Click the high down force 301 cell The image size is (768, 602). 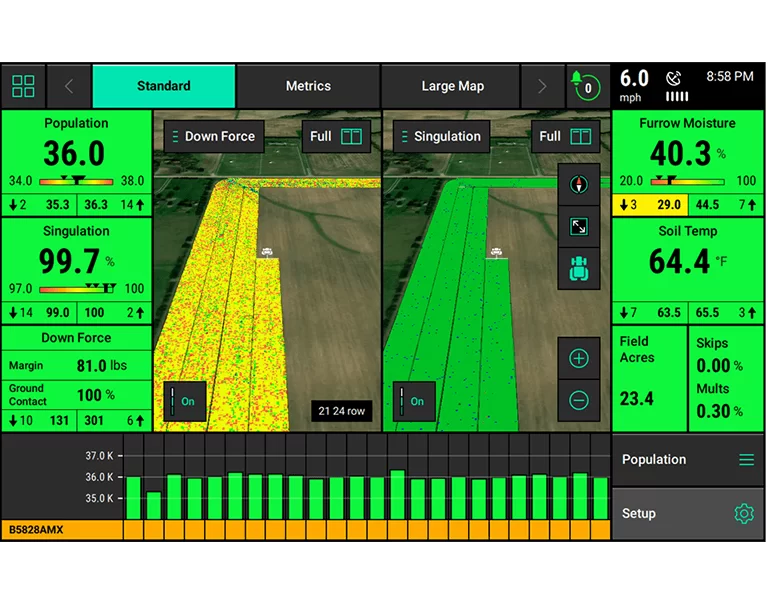(x=114, y=421)
